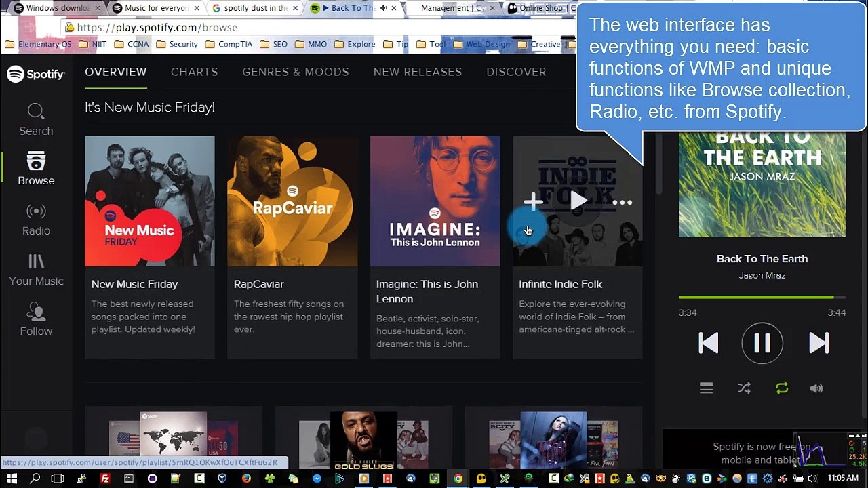The width and height of the screenshot is (868, 488).
Task: Click the Infinite Indie Folk title link
Action: pos(560,284)
